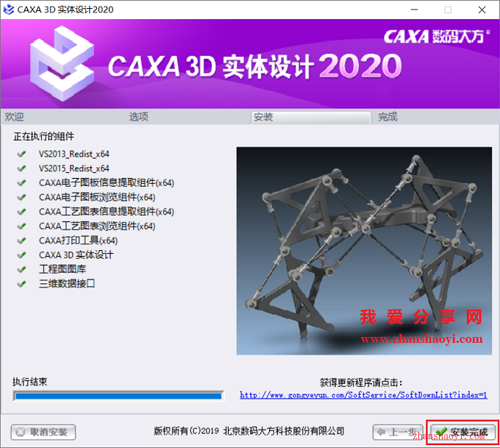Select the CAXA电子图板信息提取组件(x64) row
The image size is (500, 448).
click(107, 183)
